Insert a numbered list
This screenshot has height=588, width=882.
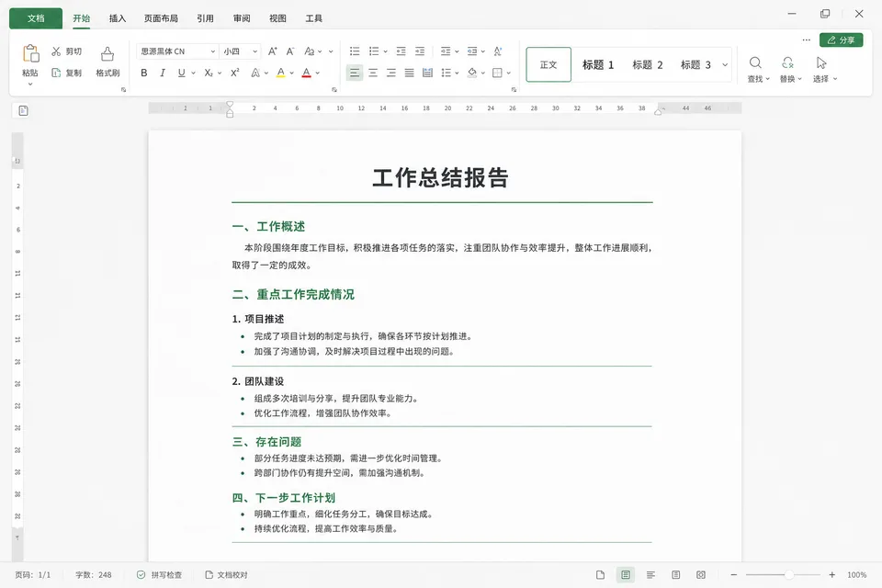pos(374,51)
